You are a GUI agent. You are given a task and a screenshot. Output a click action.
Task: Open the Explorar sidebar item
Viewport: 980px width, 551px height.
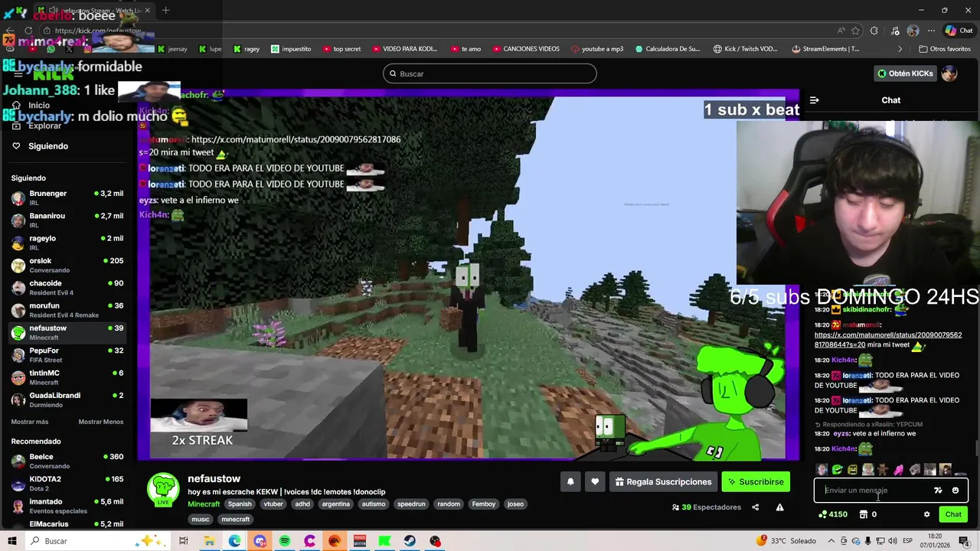coord(44,126)
